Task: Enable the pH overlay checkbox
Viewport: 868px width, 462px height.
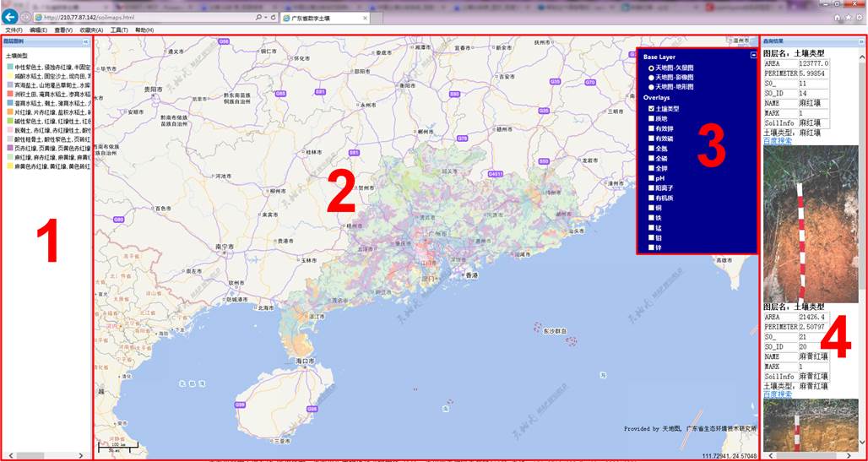Action: coord(651,178)
